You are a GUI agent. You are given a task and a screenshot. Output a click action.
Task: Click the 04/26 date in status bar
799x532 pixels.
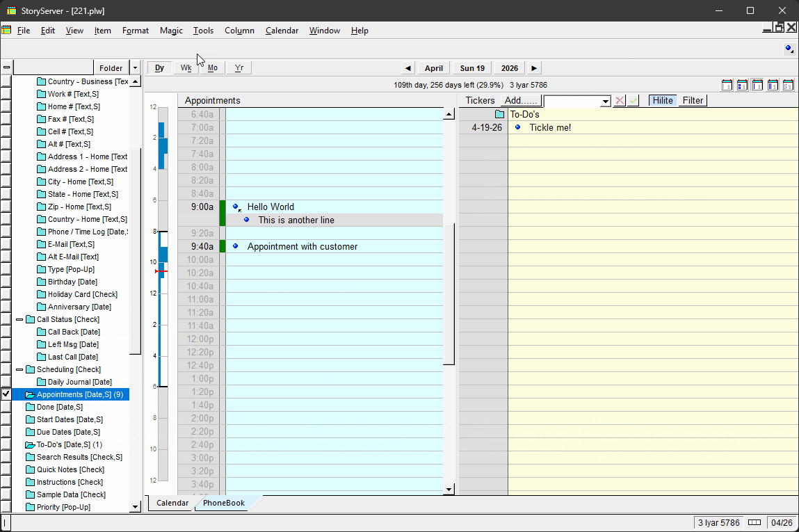pyautogui.click(x=782, y=522)
